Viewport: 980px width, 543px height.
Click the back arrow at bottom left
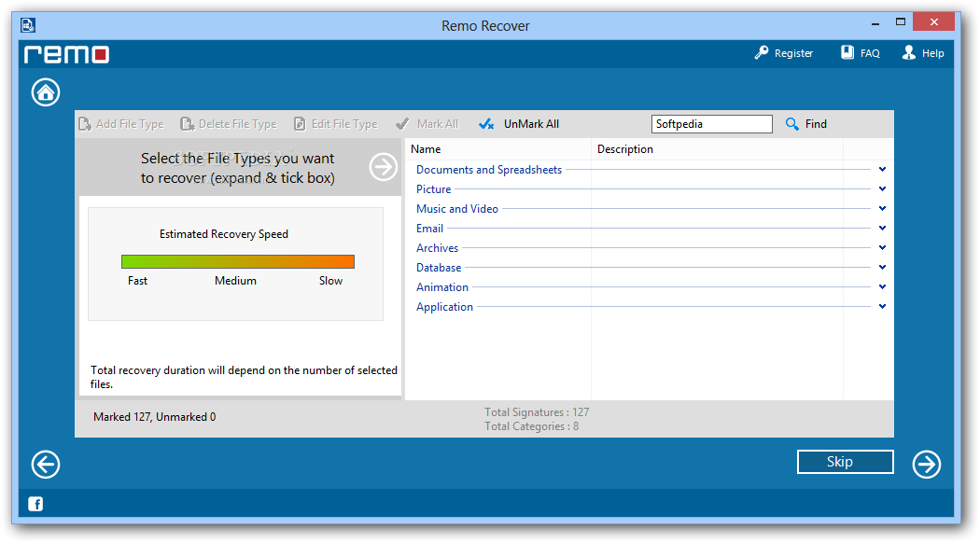(46, 465)
